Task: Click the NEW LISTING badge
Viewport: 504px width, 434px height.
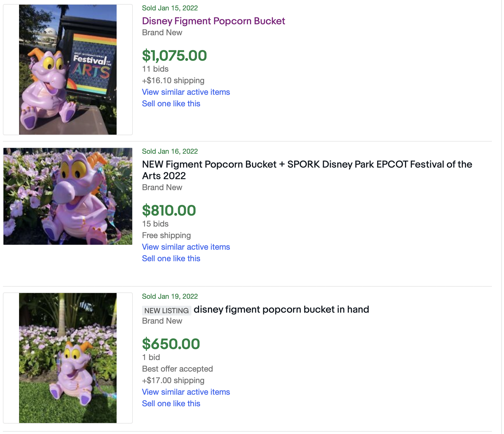Action: (166, 310)
